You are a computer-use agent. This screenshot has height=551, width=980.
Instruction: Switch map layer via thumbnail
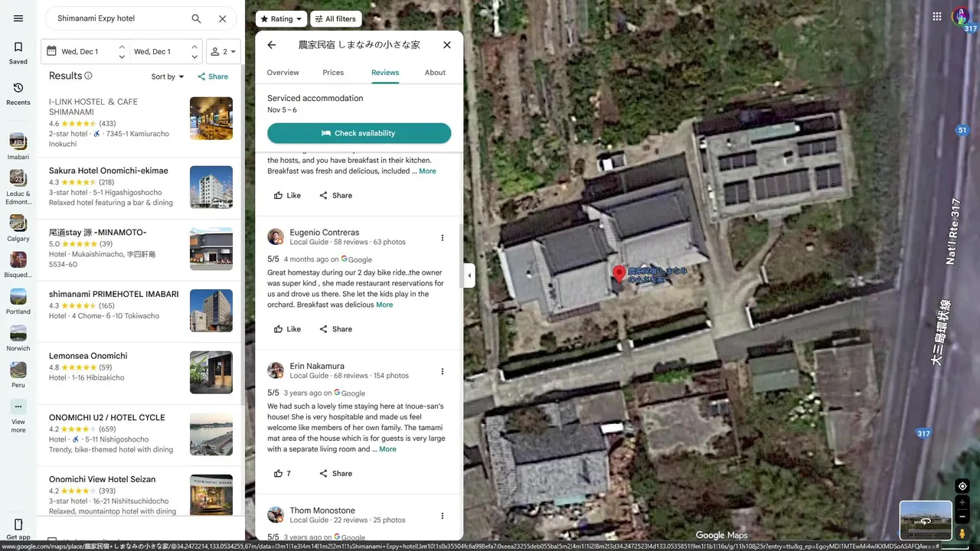[x=926, y=520]
